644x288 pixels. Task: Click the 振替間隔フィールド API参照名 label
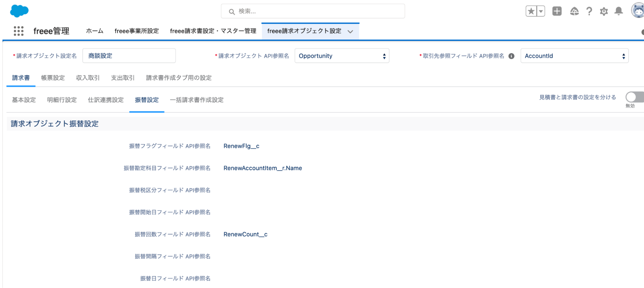(172, 256)
